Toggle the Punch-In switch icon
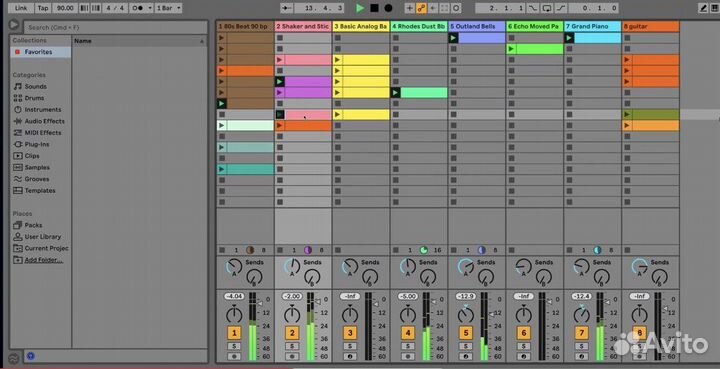720x369 pixels. coord(533,8)
